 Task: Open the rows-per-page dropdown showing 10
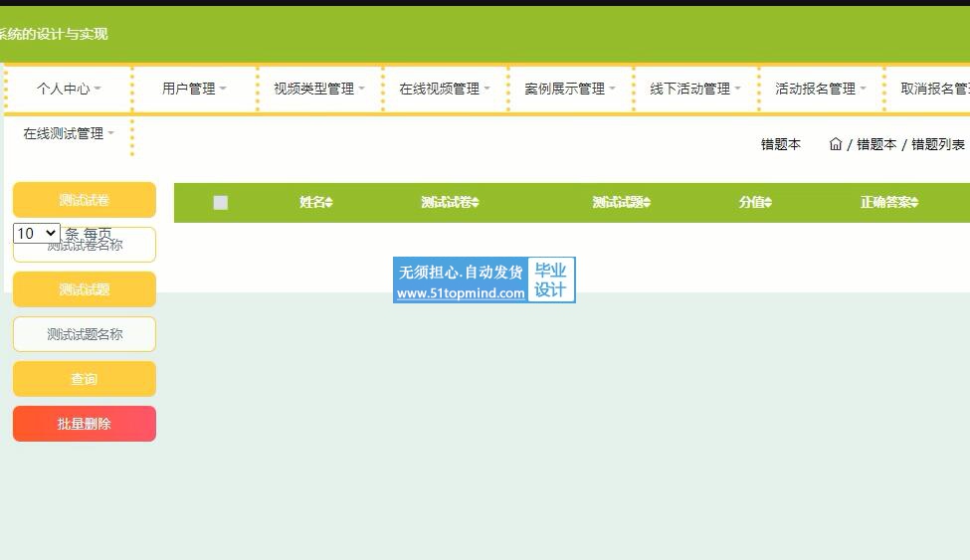(x=37, y=234)
